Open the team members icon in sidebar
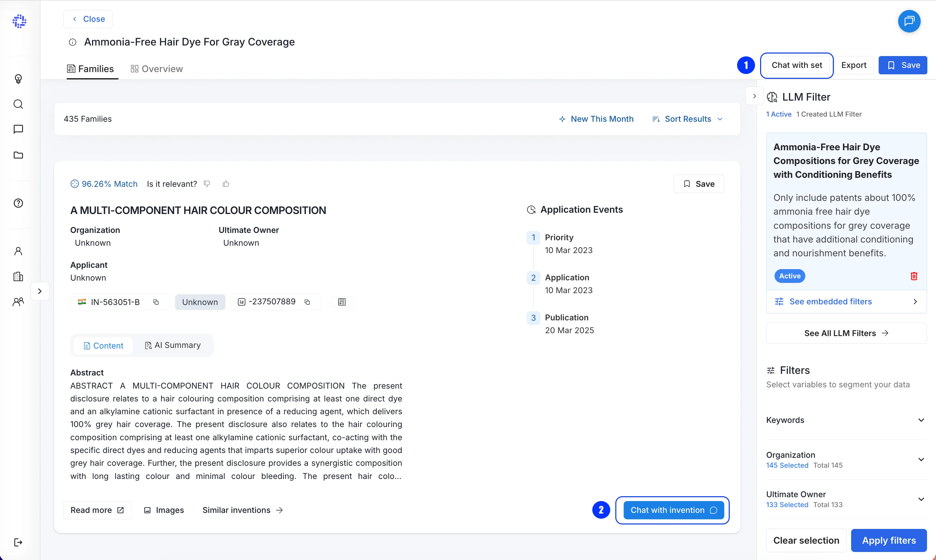 18,302
